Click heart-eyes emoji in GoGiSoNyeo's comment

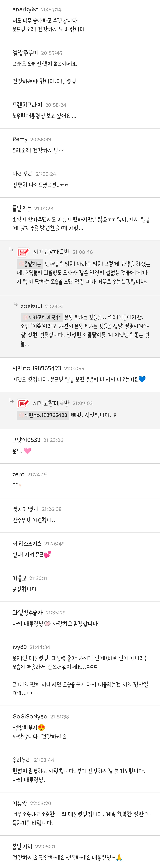pyautogui.click(x=41, y=727)
